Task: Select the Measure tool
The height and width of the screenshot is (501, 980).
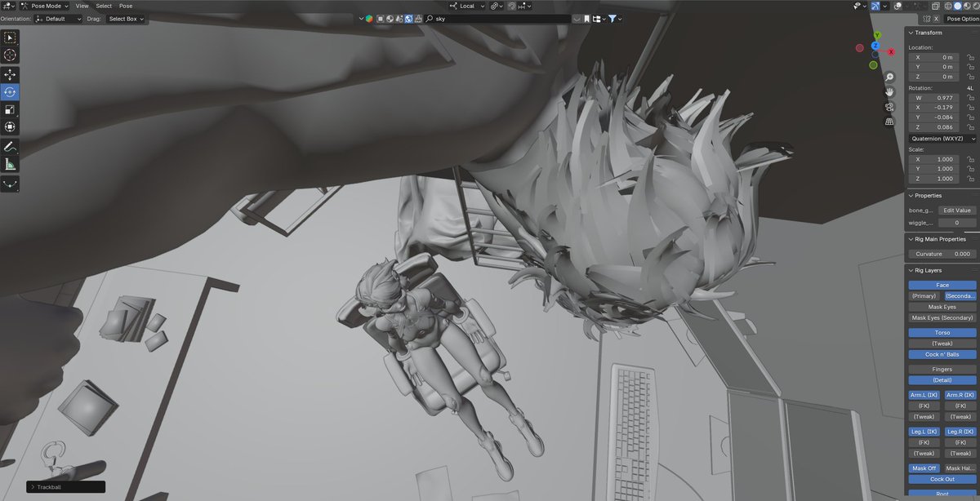Action: point(10,164)
